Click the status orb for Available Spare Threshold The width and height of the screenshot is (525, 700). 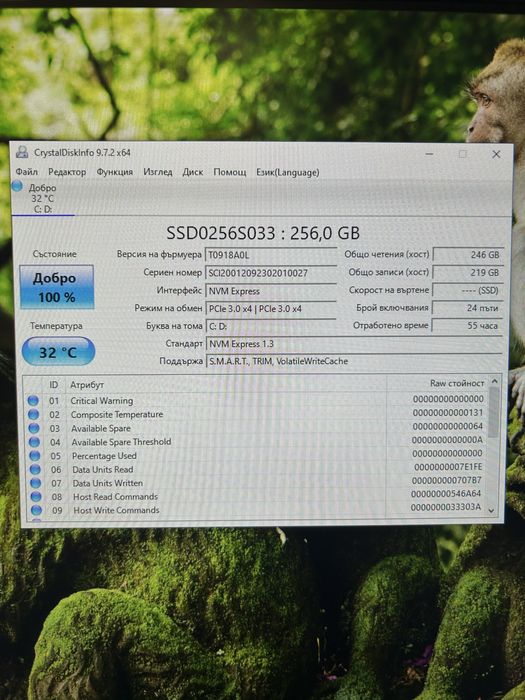(x=34, y=442)
